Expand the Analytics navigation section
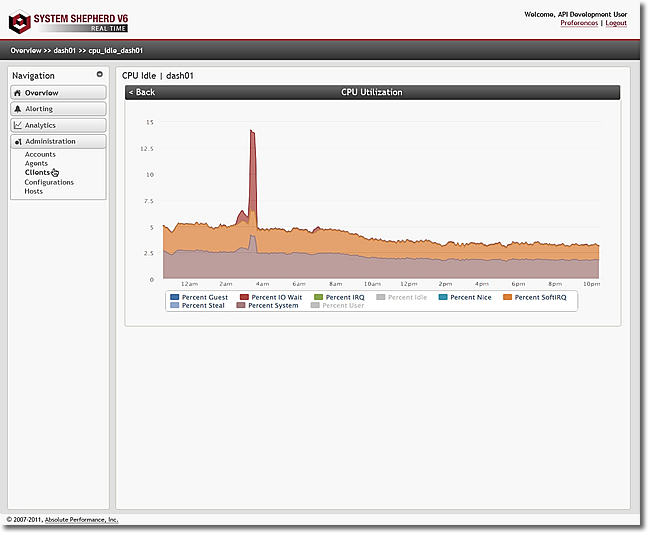 (x=58, y=125)
